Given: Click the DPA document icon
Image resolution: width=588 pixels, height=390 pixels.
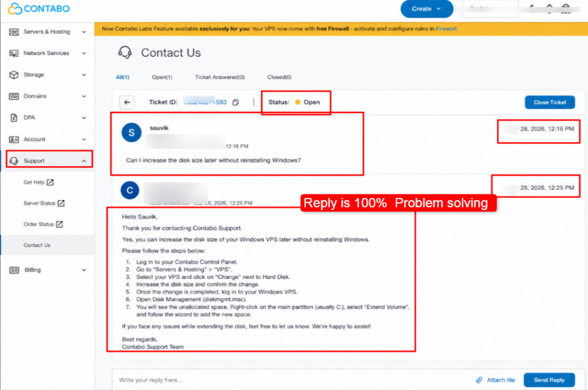Looking at the screenshot, I should pos(14,118).
